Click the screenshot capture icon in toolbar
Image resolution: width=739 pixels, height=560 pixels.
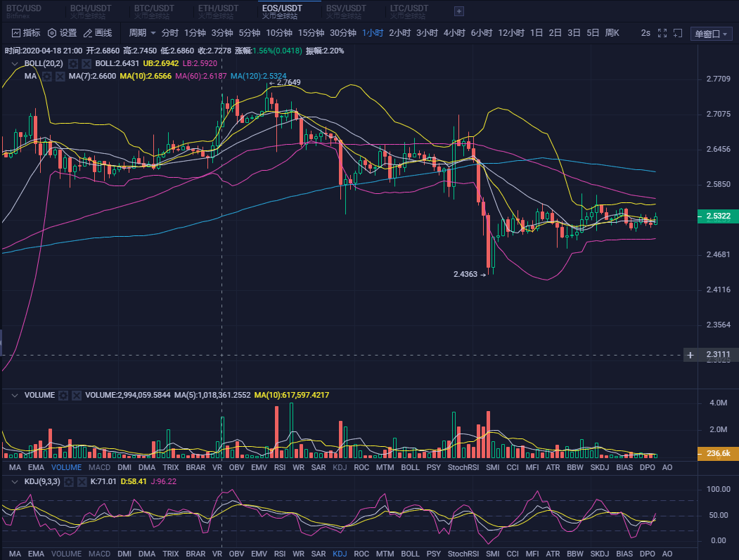[678, 33]
